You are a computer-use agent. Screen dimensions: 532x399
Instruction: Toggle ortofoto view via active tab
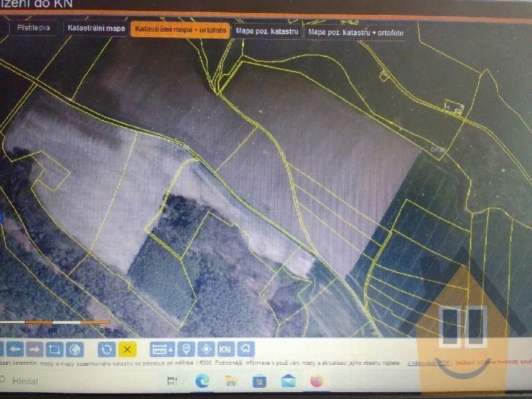179,28
